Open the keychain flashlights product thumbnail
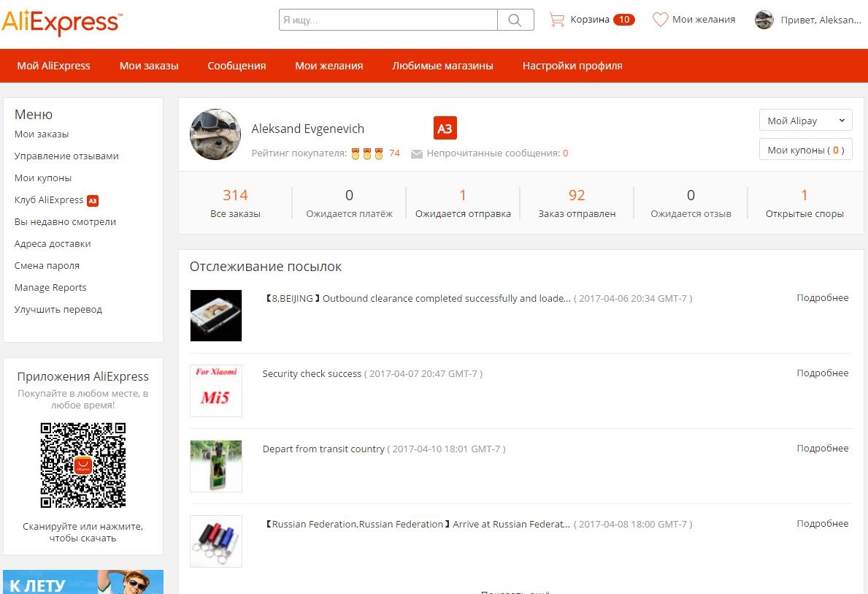This screenshot has height=594, width=868. coord(216,541)
